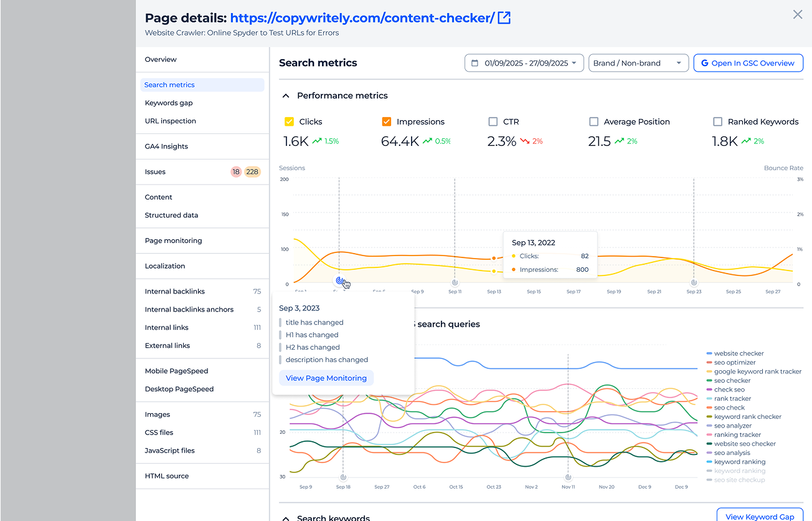Viewport: 812px width, 521px height.
Task: Click the page change marker at Sep 11
Action: 455,282
